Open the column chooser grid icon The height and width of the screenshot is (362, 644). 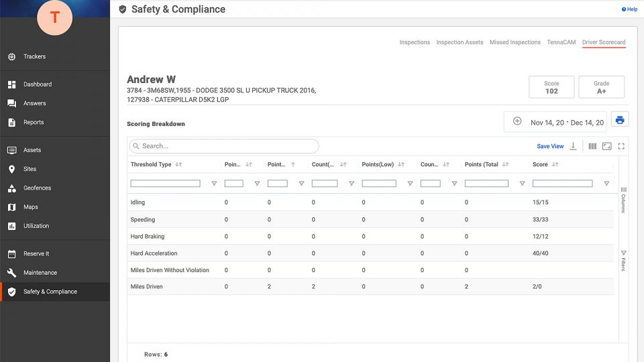click(x=592, y=146)
